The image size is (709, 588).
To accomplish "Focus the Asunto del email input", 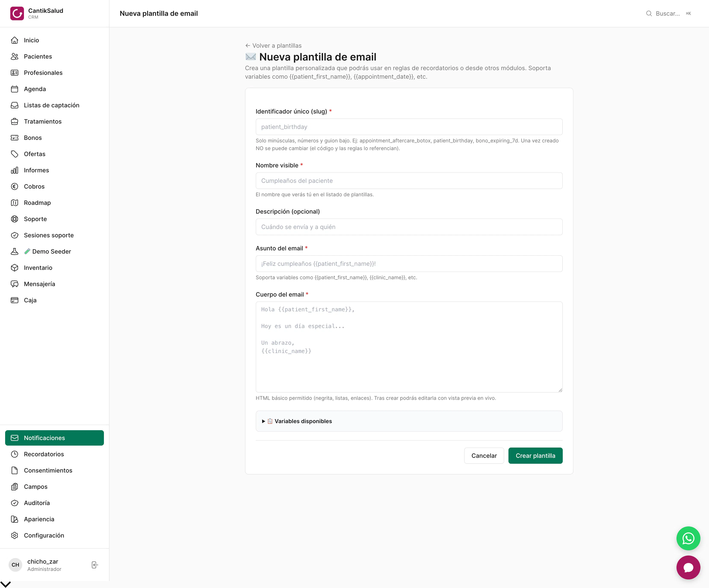I will (409, 264).
